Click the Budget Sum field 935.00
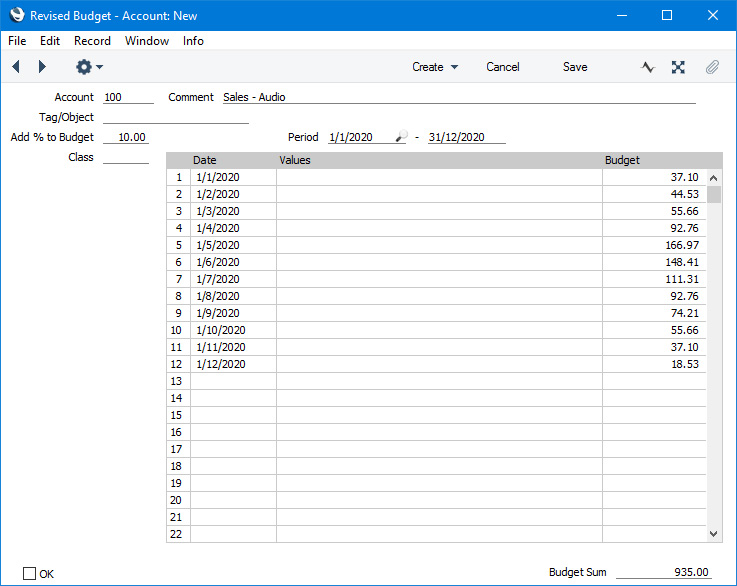 pos(664,572)
